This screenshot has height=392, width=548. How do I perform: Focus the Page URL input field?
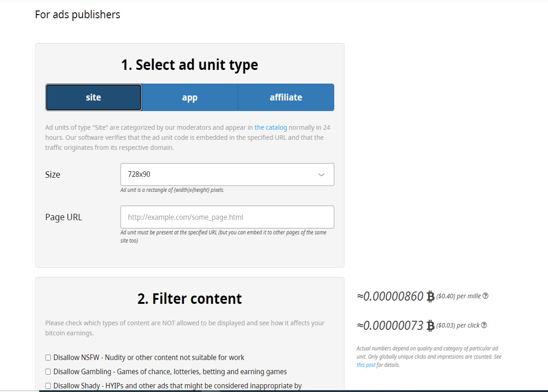tap(227, 217)
